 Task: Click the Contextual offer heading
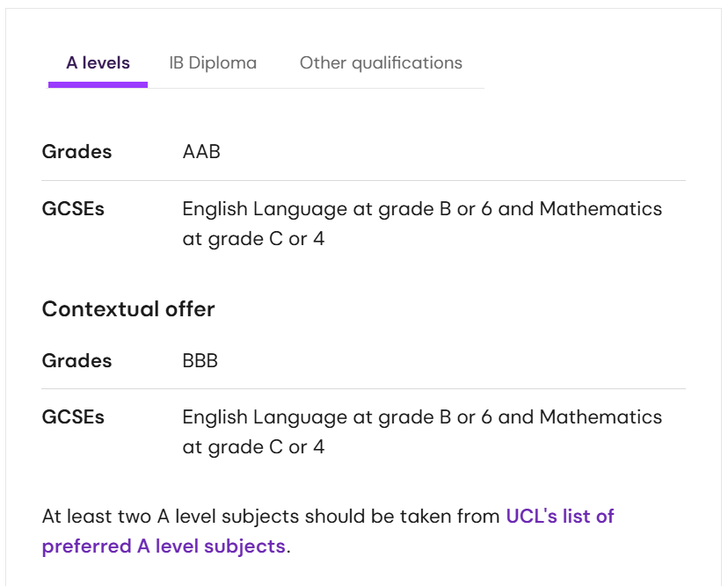pyautogui.click(x=128, y=309)
